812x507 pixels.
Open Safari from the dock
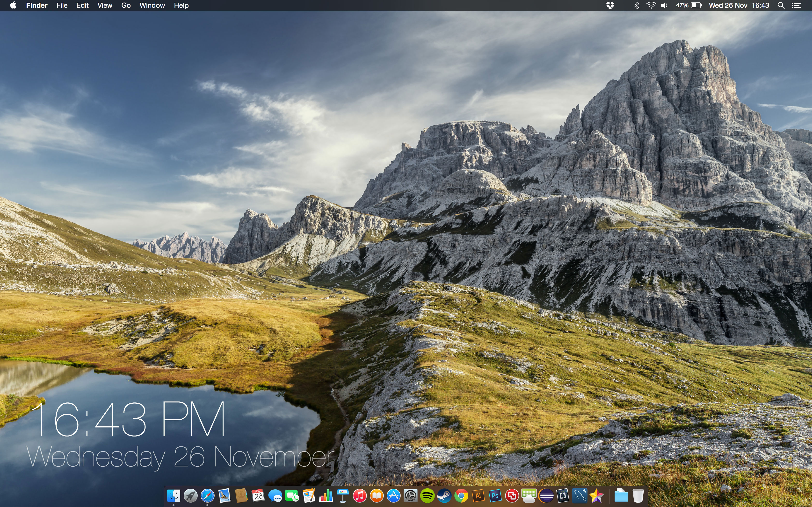pos(207,496)
